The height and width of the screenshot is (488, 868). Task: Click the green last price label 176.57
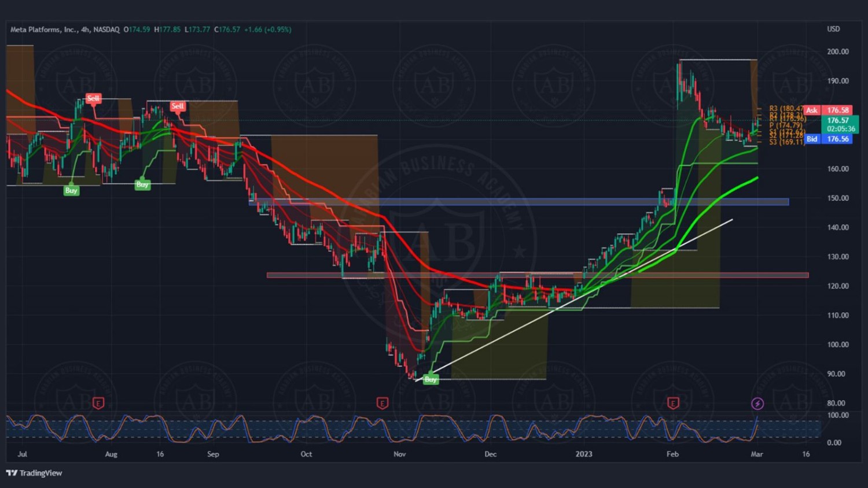coord(838,120)
